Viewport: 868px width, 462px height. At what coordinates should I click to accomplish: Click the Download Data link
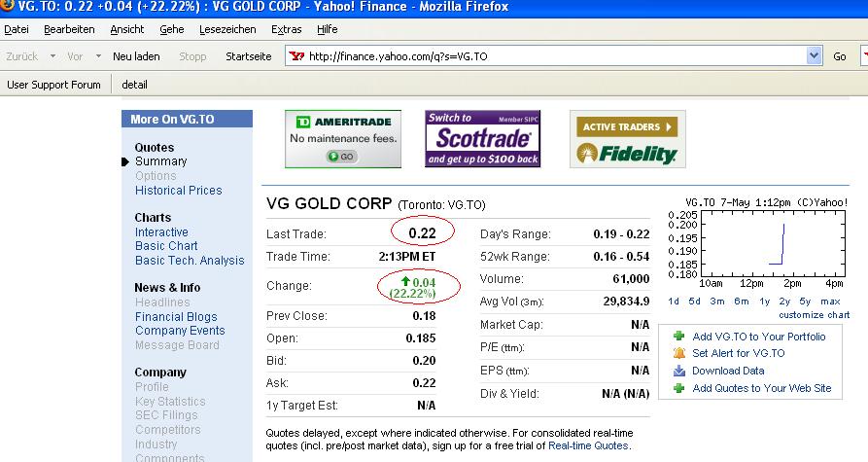(728, 371)
